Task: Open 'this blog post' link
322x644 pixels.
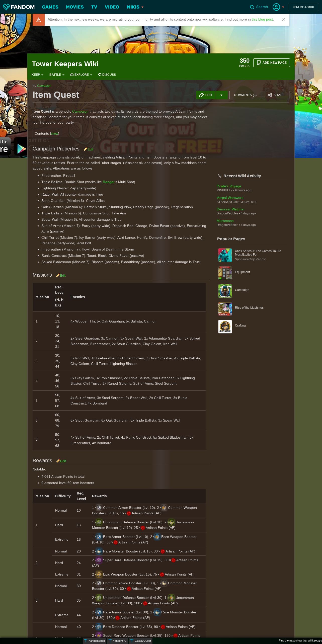Action: pos(262,19)
